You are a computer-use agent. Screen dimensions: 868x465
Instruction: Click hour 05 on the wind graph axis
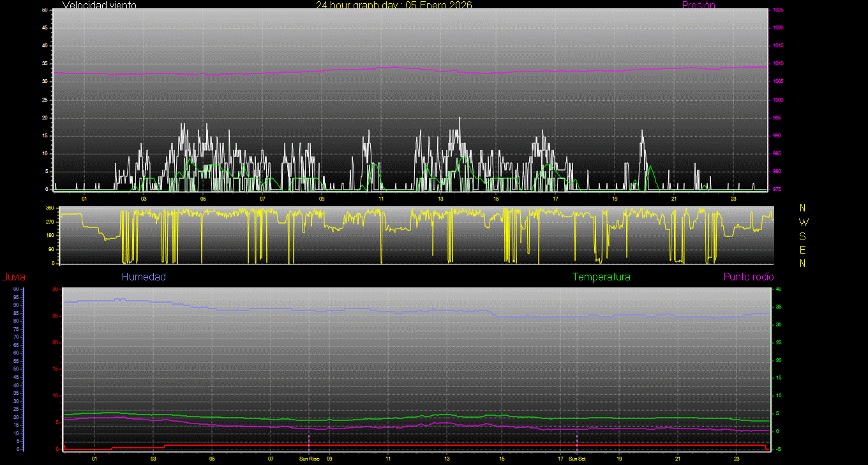pos(203,199)
